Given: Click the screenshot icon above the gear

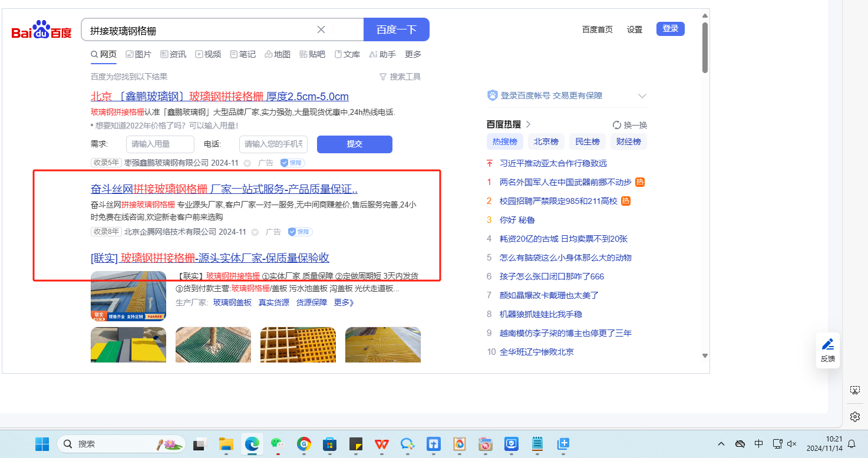Looking at the screenshot, I should click(855, 390).
